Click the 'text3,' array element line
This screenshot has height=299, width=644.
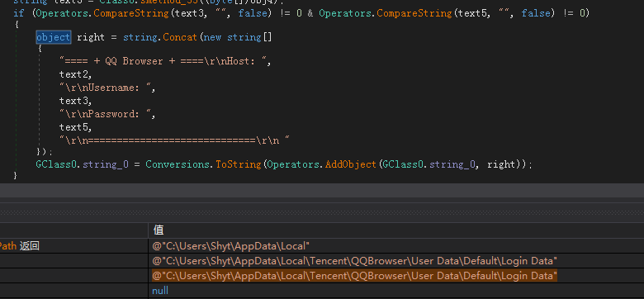(x=76, y=101)
